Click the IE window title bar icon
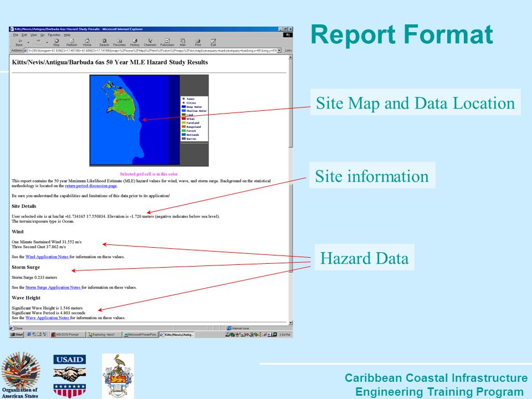This screenshot has width=532, height=399. pos(12,29)
